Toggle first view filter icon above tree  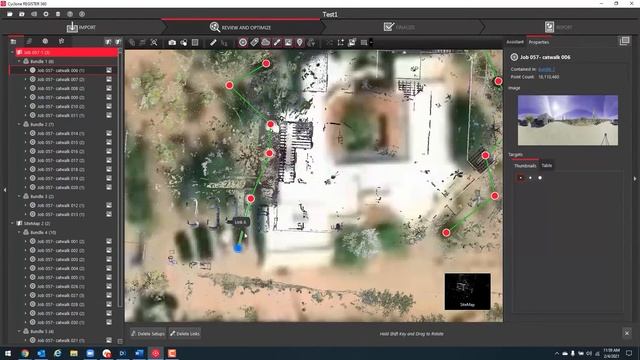(x=108, y=42)
